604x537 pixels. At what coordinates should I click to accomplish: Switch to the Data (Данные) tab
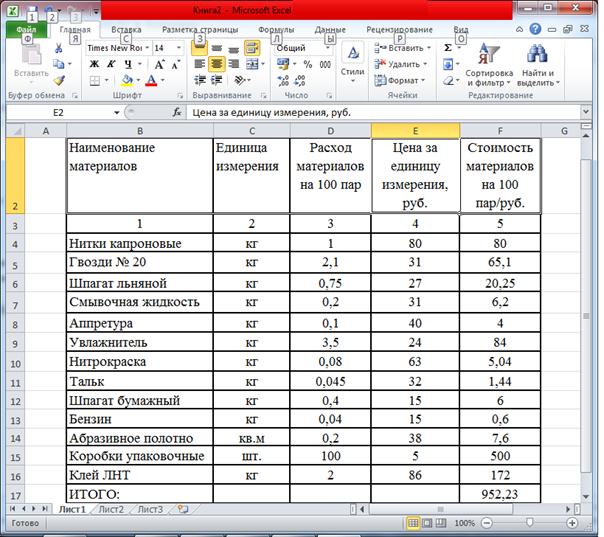(x=330, y=30)
